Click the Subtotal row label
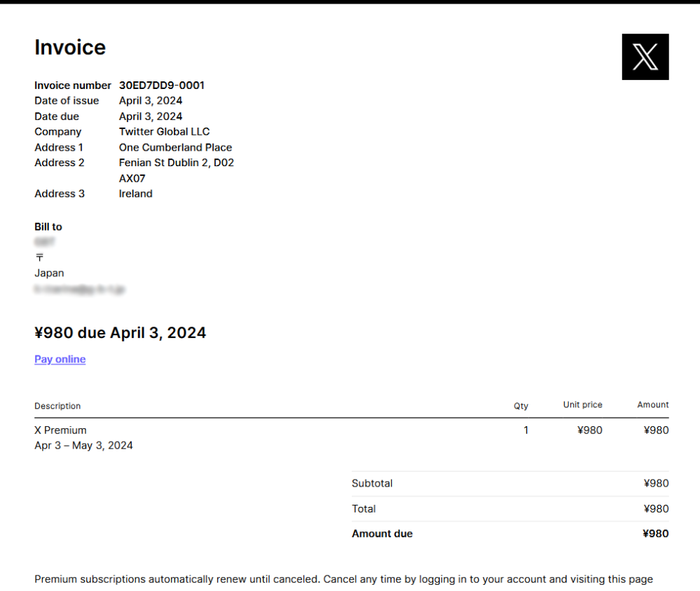This screenshot has width=700, height=591. click(x=372, y=483)
